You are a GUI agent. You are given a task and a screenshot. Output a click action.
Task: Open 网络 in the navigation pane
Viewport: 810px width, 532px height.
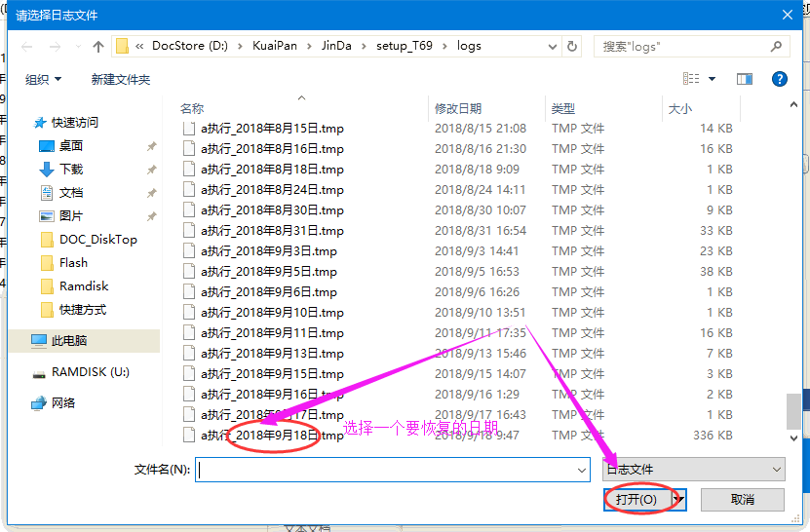63,402
